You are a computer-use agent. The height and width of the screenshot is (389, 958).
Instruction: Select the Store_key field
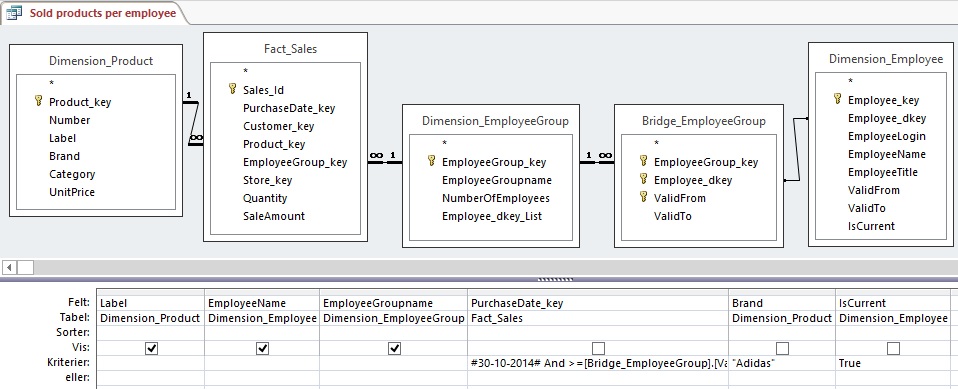[x=268, y=180]
